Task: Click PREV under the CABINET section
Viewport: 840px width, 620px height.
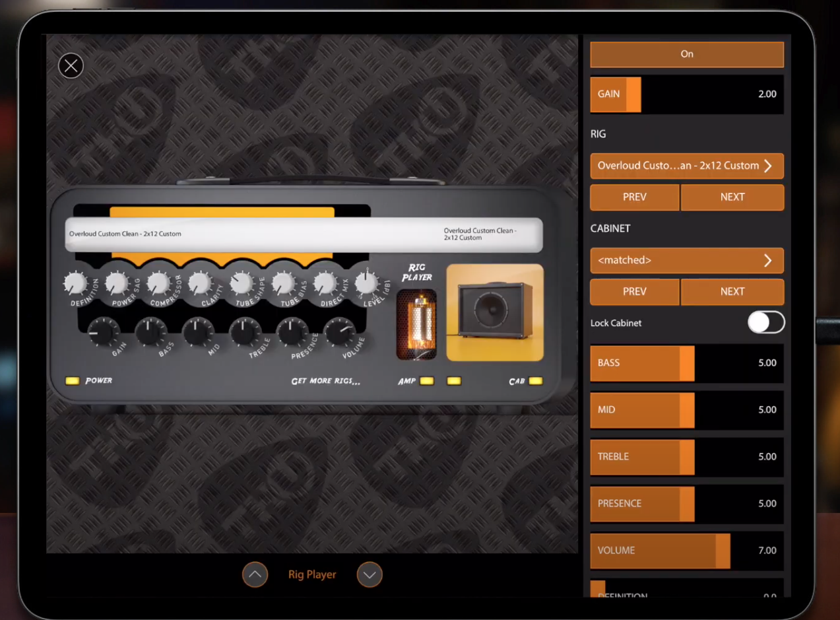Action: [635, 291]
